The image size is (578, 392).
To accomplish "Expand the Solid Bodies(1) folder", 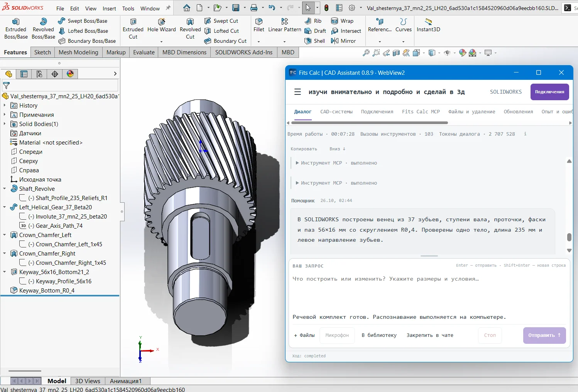I will coord(5,124).
